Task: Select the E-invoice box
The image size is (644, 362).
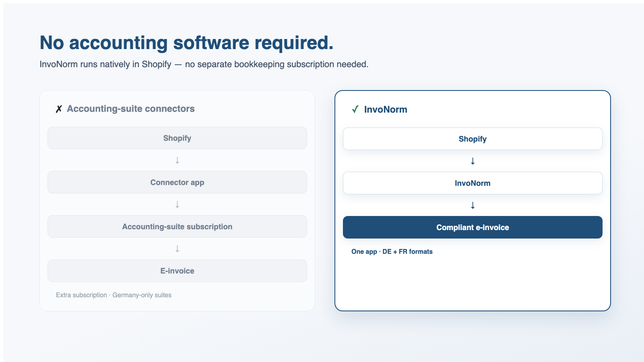Action: point(177,271)
